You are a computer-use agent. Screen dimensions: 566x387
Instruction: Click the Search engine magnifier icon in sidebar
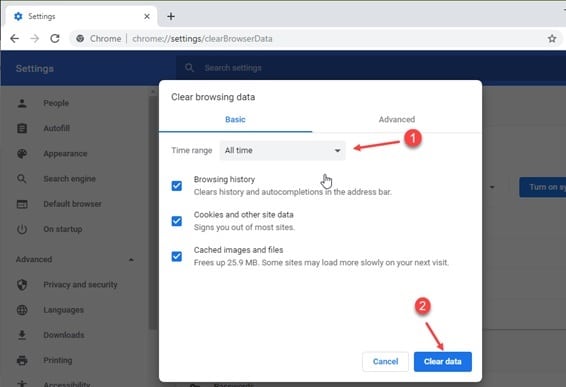pos(22,179)
